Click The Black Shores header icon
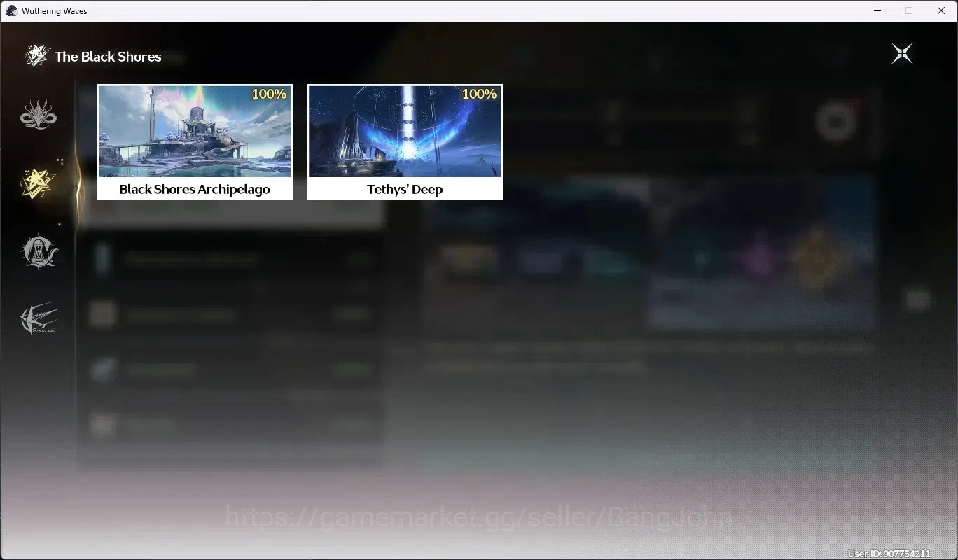This screenshot has height=560, width=958. point(36,56)
